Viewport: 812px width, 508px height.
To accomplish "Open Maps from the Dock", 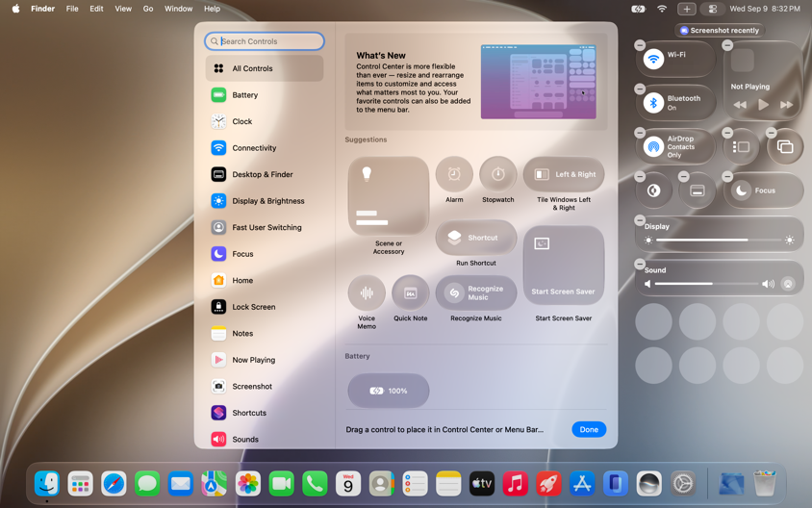I will (x=214, y=484).
